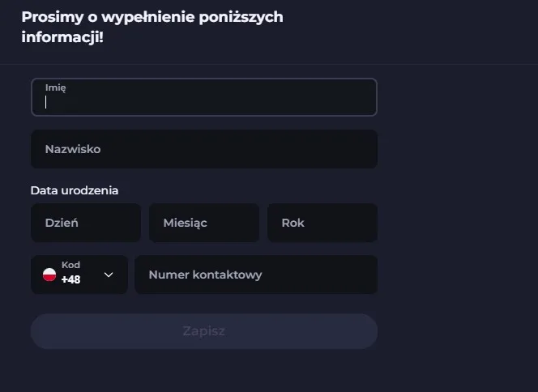The height and width of the screenshot is (392, 538).
Task: Open the Miesiąc birth month field
Action: point(204,223)
